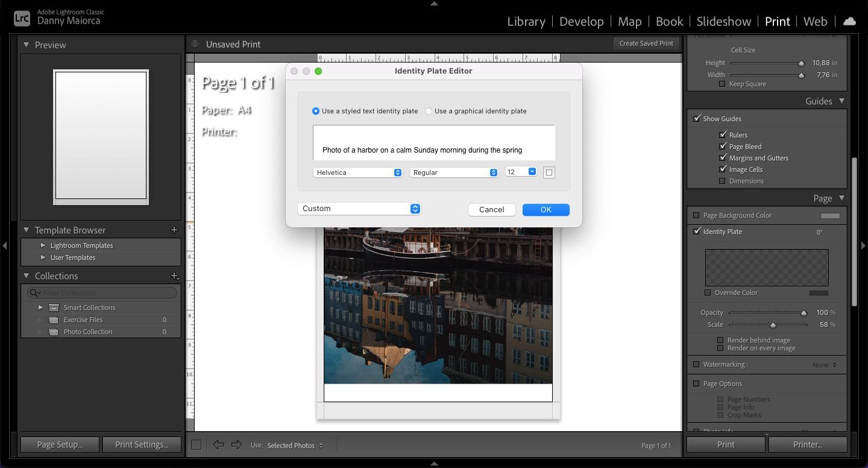Switch to the Map module

[x=630, y=22]
